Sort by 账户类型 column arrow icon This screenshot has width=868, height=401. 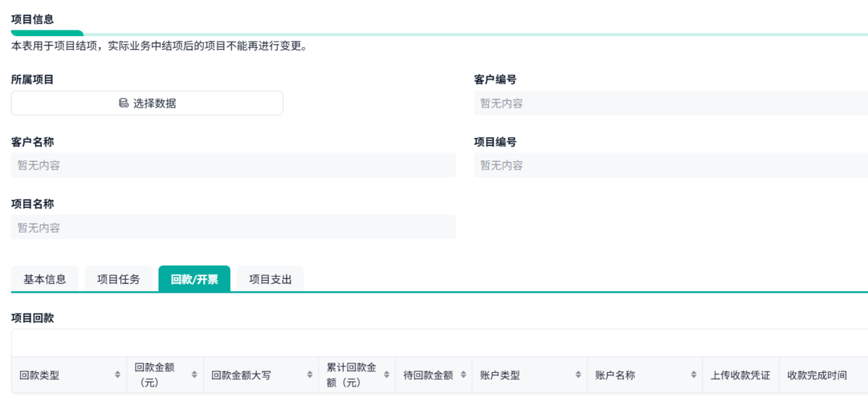(578, 375)
